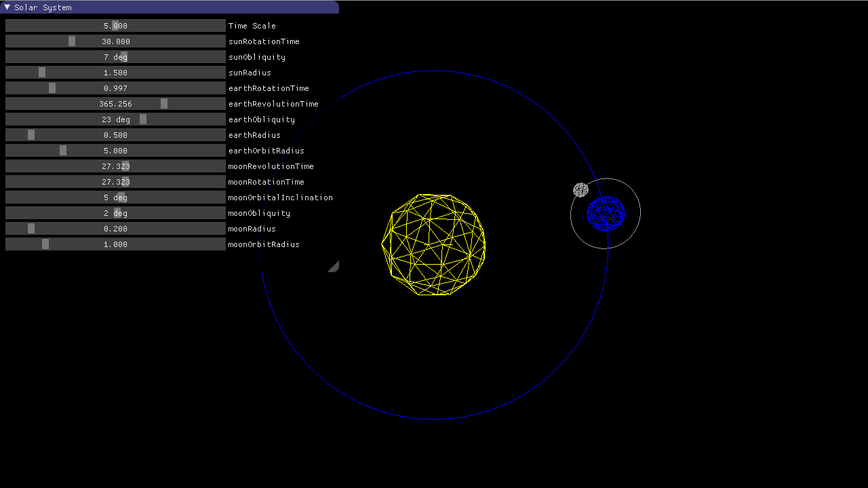Click the moonRadius slider handle
This screenshot has height=488, width=868.
coord(31,229)
